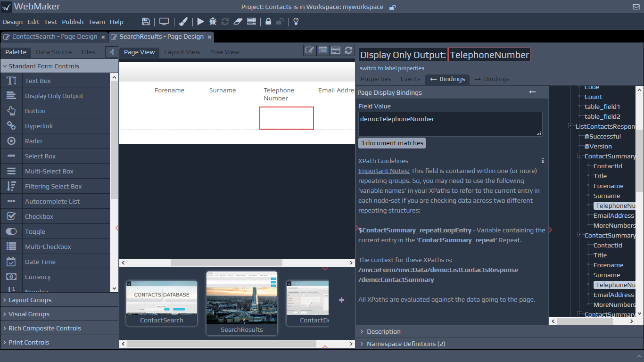Pick the Currency control
This screenshot has height=362, width=644.
coord(55,277)
